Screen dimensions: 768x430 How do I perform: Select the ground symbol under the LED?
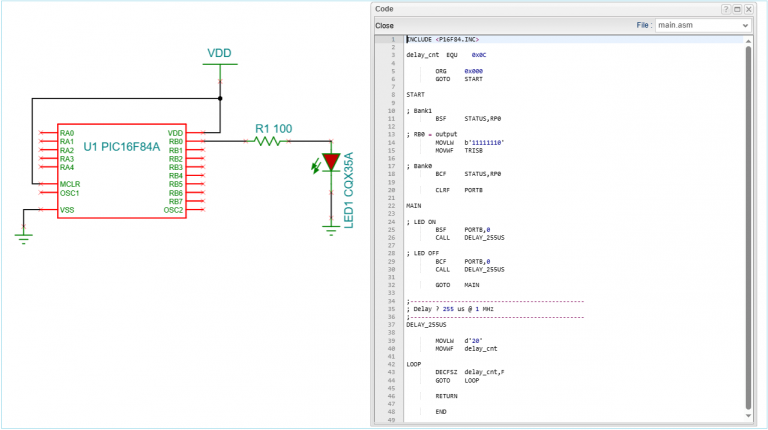(331, 230)
